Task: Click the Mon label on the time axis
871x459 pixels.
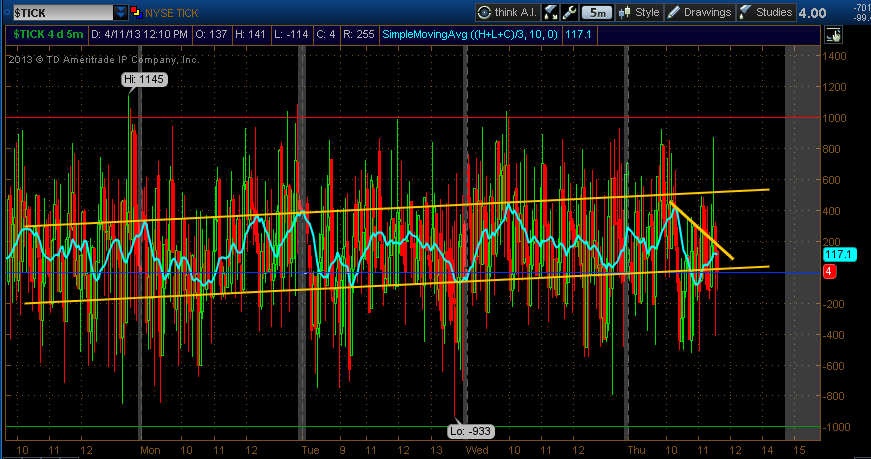Action: 150,450
